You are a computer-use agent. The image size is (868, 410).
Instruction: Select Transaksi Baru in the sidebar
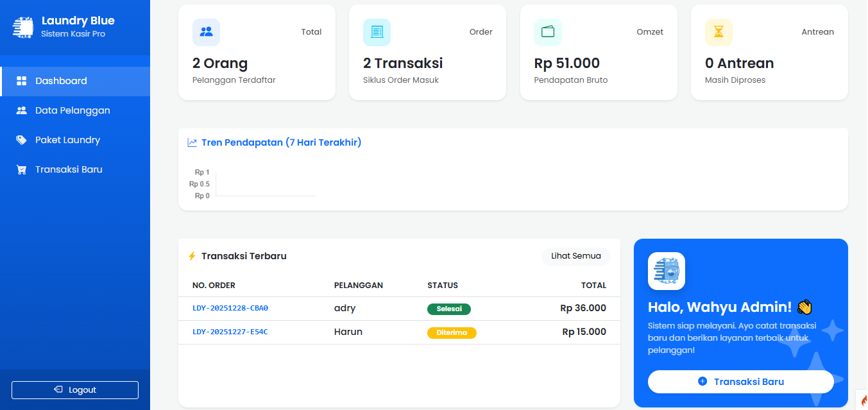(x=75, y=170)
